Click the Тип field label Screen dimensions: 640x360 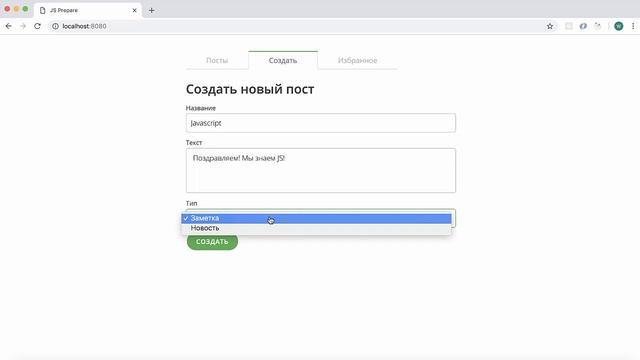191,203
